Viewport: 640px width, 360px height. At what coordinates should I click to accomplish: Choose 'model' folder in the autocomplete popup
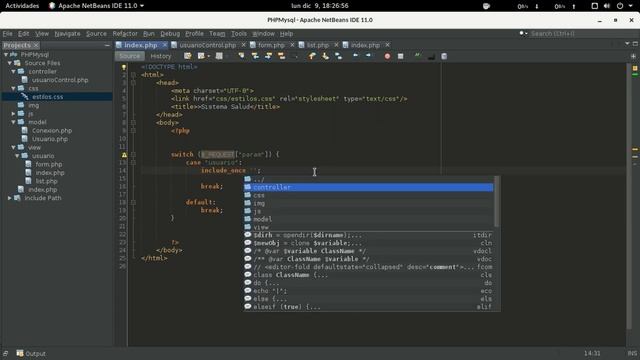tap(368, 219)
